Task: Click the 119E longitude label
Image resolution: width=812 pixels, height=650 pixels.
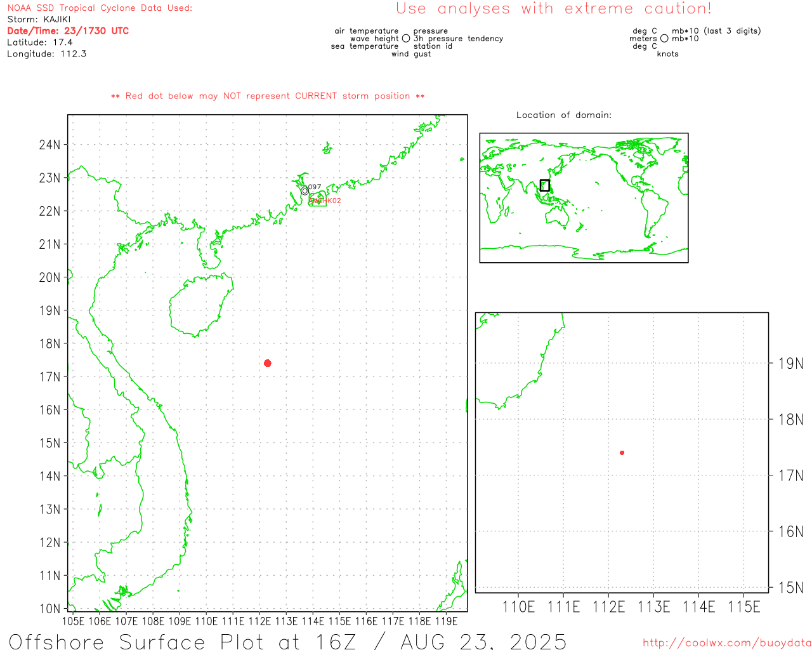Action: 446,621
